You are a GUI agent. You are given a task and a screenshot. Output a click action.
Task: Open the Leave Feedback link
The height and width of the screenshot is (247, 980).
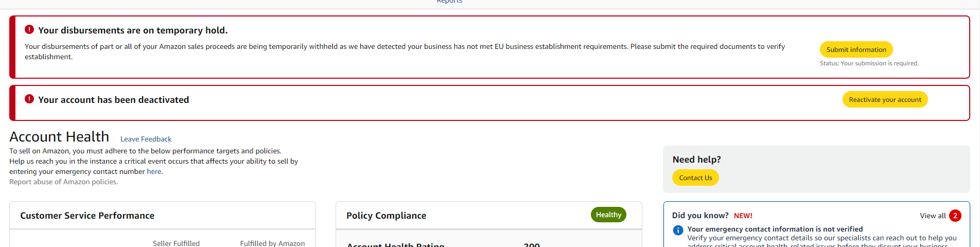146,139
